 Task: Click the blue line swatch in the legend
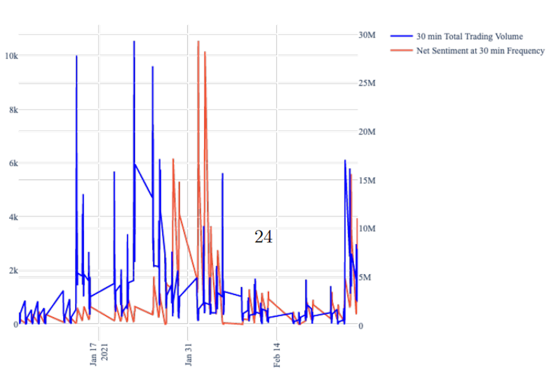pyautogui.click(x=401, y=36)
